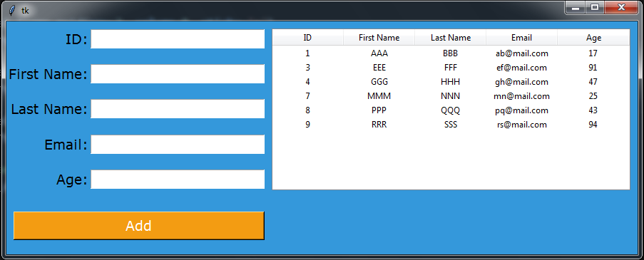
Task: Click the age value 43
Action: (593, 110)
